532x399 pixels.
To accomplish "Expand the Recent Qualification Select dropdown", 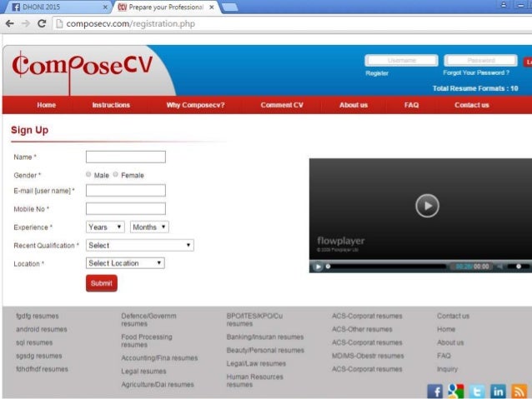I will coord(140,246).
